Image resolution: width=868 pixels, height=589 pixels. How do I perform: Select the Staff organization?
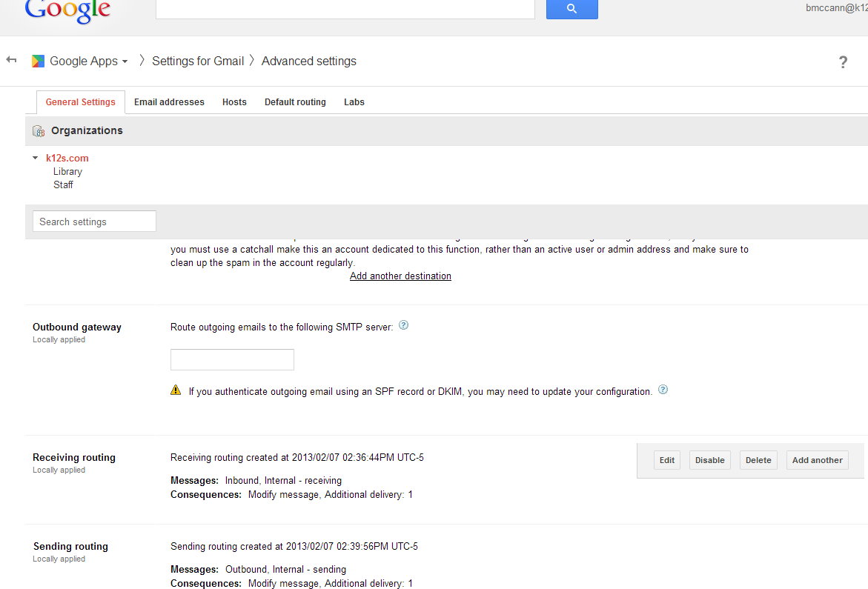point(63,184)
